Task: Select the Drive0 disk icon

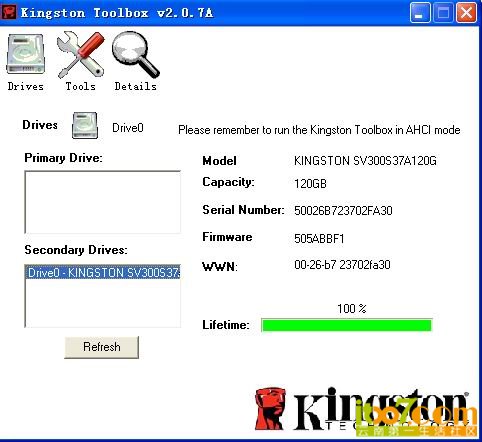Action: tap(85, 126)
